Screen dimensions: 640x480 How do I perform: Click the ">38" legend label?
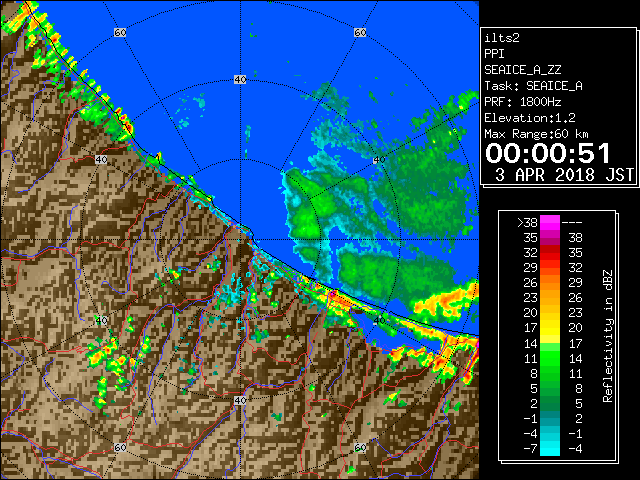pos(527,223)
